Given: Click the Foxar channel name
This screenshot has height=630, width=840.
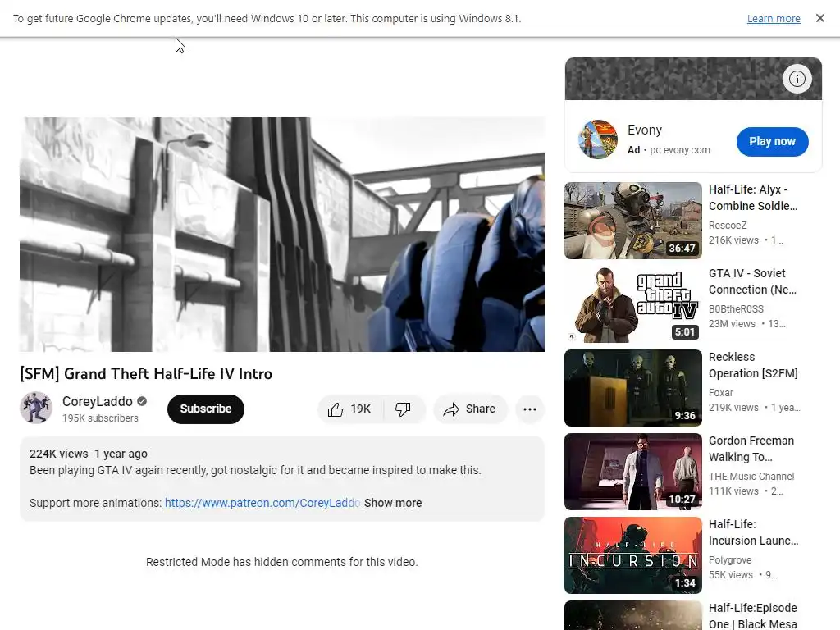Looking at the screenshot, I should coord(720,393).
